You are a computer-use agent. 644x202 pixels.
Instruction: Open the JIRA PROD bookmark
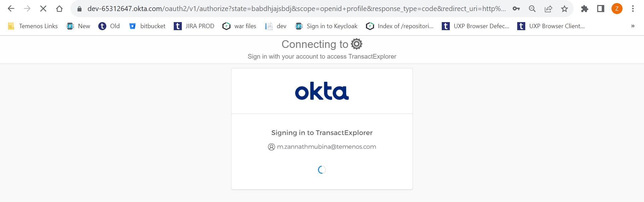coord(194,26)
